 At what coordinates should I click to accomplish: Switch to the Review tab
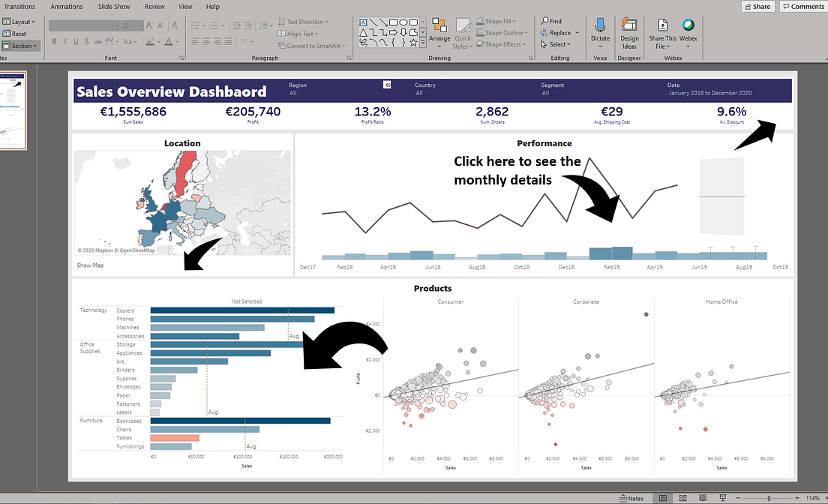coord(154,6)
